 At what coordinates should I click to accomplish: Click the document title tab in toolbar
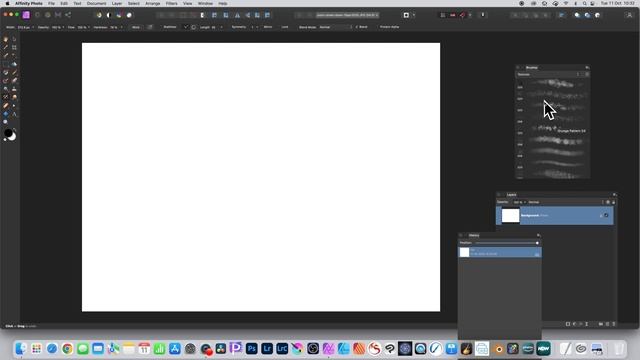347,15
